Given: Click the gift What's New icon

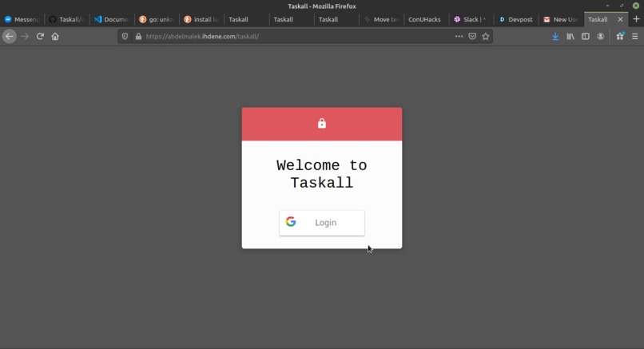Looking at the screenshot, I should click(x=620, y=36).
